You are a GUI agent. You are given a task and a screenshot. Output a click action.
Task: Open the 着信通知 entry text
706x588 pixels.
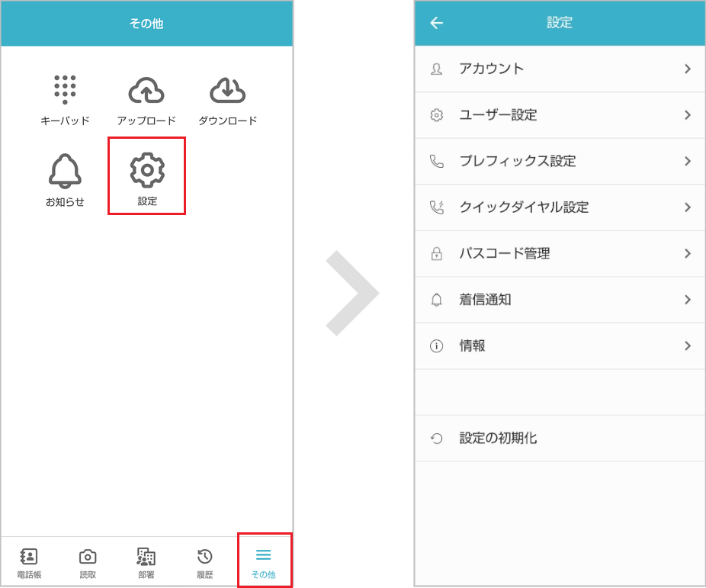coord(485,300)
